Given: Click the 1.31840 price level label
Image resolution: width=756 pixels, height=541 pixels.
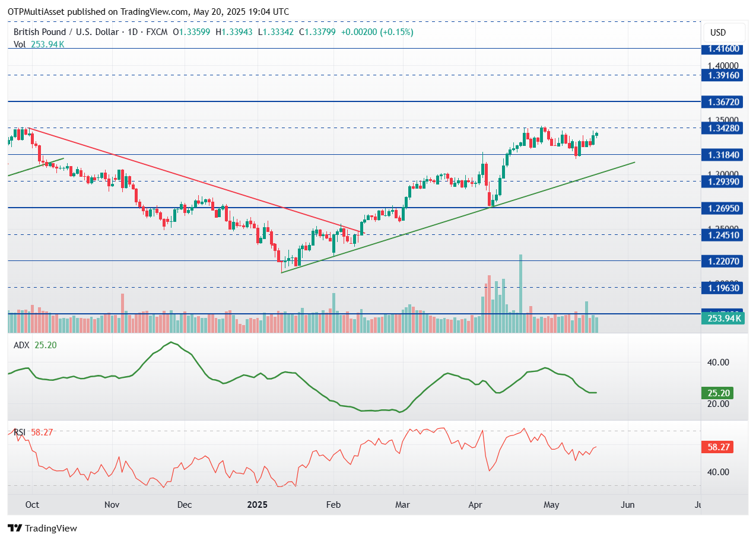Looking at the screenshot, I should [722, 155].
